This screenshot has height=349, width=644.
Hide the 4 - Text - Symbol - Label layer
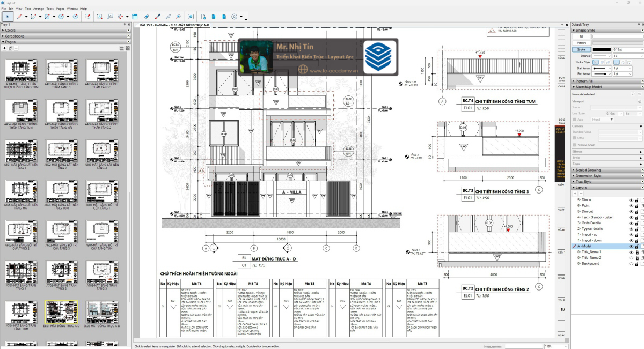[x=631, y=217]
